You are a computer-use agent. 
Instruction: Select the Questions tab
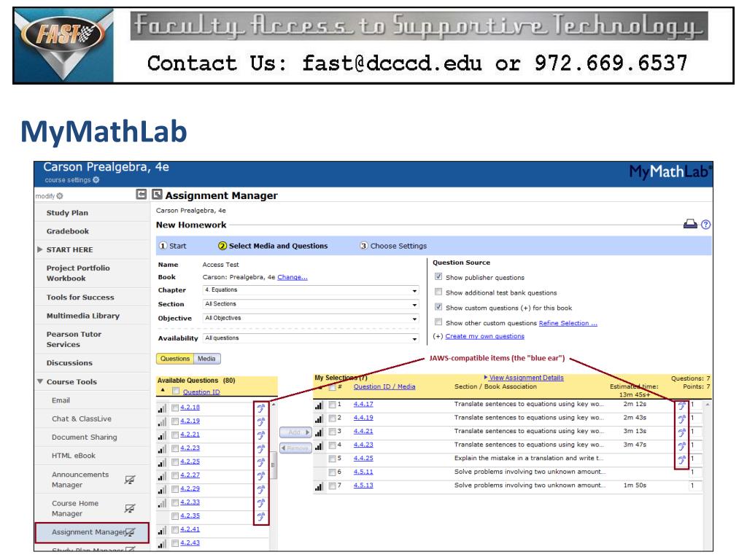175,359
